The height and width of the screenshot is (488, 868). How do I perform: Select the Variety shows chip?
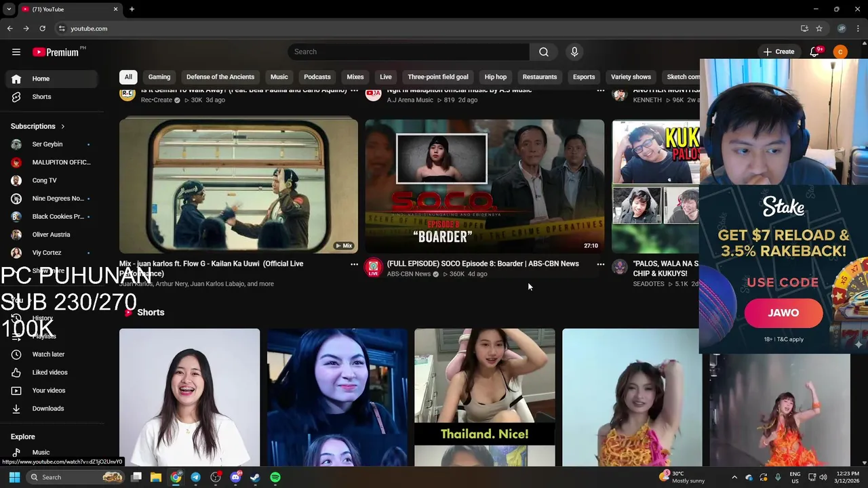631,77
